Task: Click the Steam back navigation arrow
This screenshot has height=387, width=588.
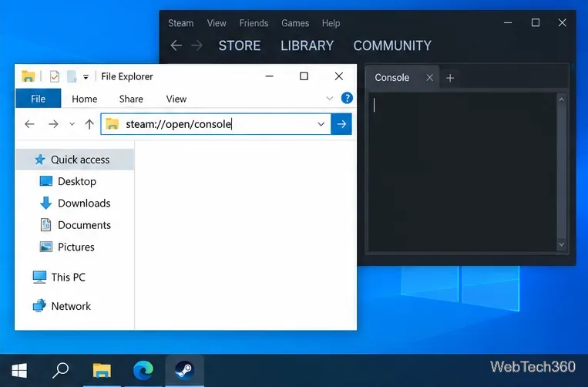Action: (x=176, y=45)
